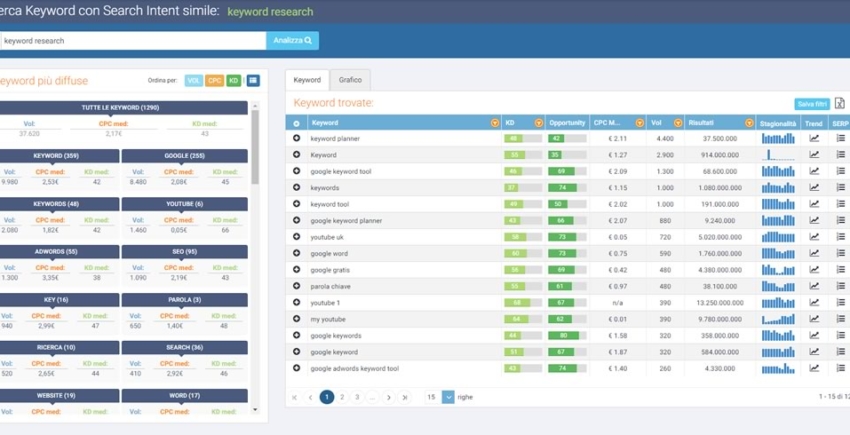Expand the parola chiave row plus icon
The width and height of the screenshot is (850, 435).
297,286
